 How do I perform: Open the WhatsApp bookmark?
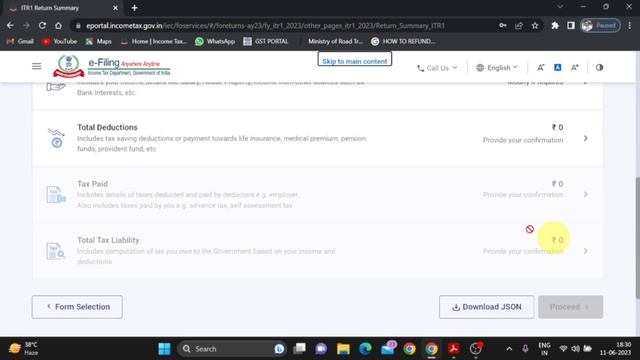pyautogui.click(x=215, y=41)
